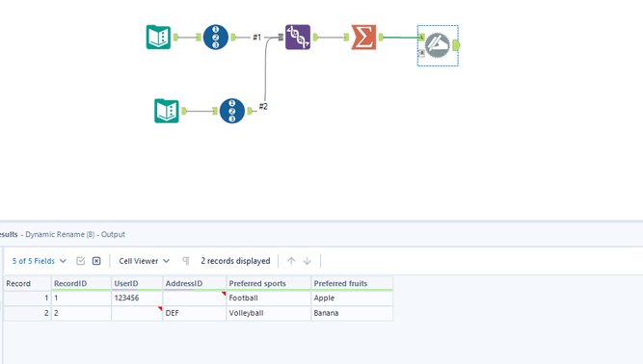Select the #2 connection label

(x=263, y=107)
